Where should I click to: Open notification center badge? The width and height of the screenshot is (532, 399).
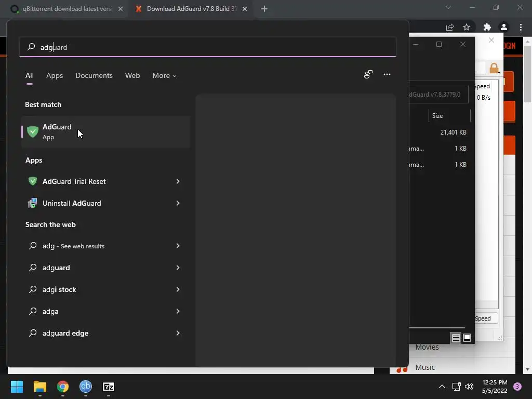(517, 387)
